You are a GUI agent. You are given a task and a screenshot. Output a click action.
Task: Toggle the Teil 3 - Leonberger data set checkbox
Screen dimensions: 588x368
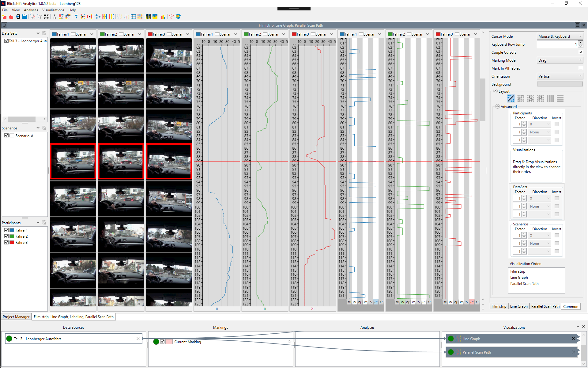(6, 41)
